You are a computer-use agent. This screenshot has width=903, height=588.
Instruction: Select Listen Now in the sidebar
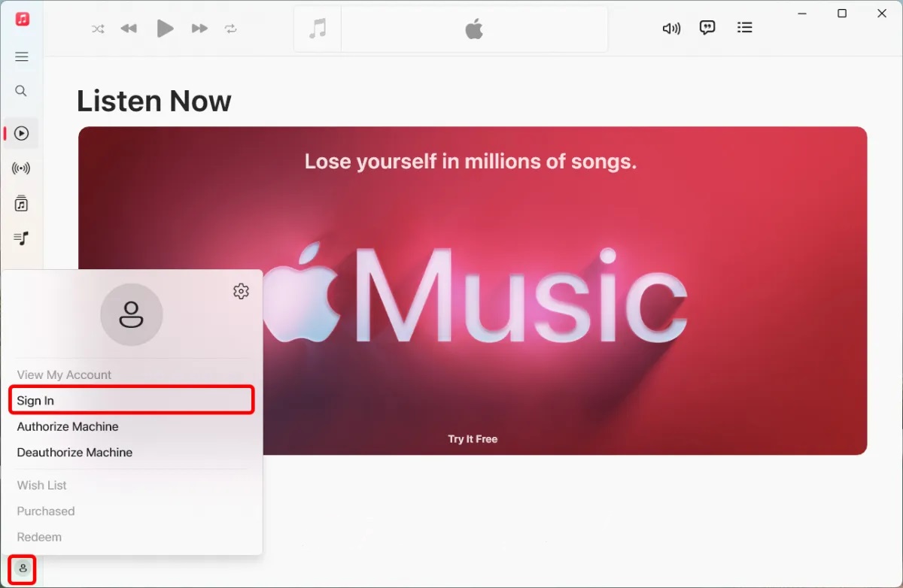22,133
